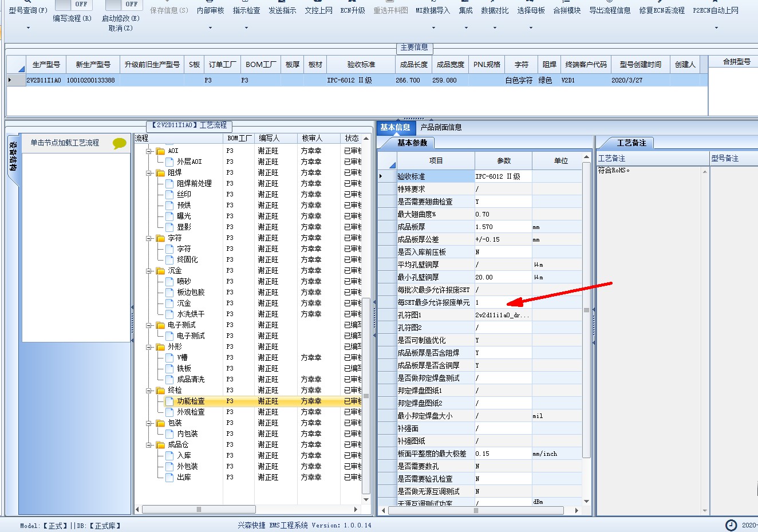Screen dimensions: 758x532
Task: Select the 基本参数 tab
Action: click(412, 143)
